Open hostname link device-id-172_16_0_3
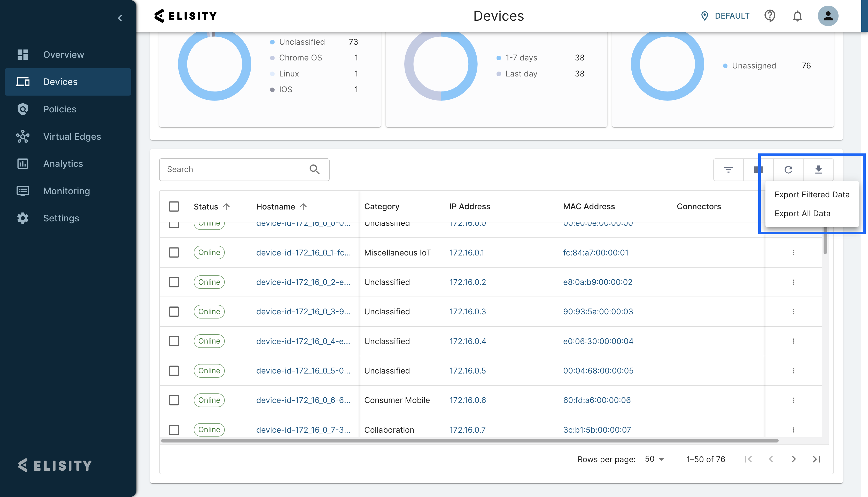This screenshot has height=497, width=868. pos(303,312)
